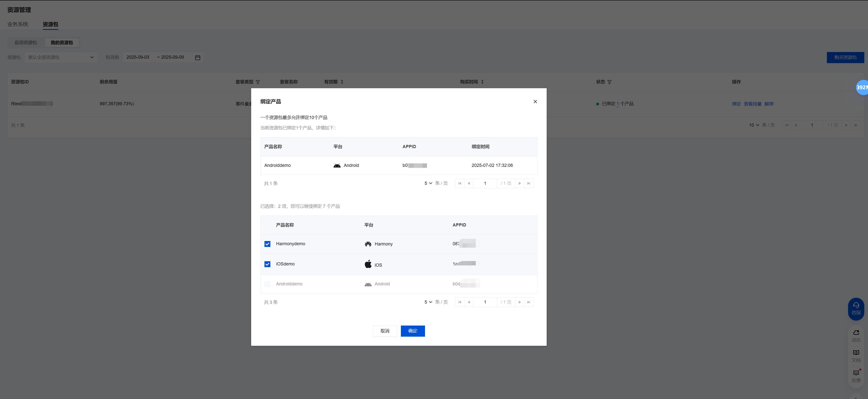Screen dimensions: 868x399
Task: Click the page number field in bound products pagination
Action: (x=485, y=183)
